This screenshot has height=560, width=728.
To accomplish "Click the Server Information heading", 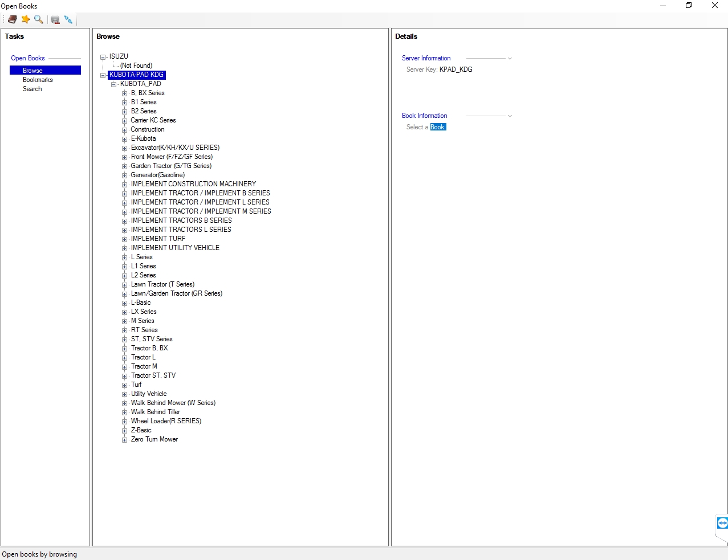I will pos(426,58).
